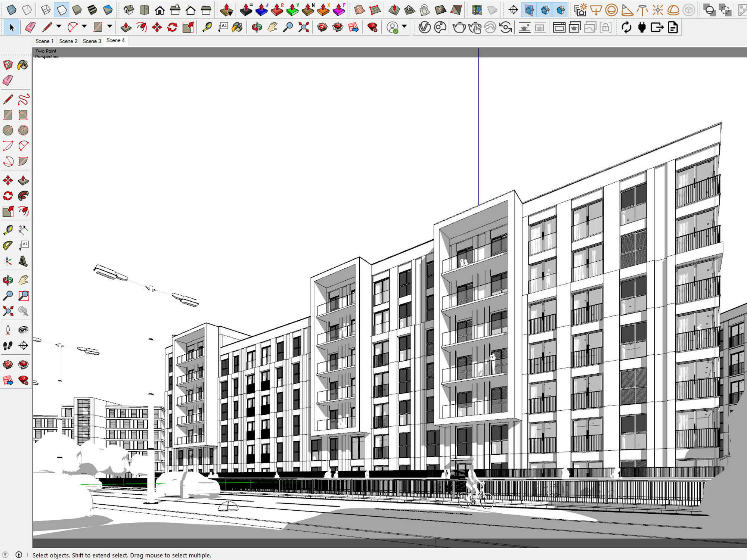Viewport: 747px width, 560px height.
Task: Switch to the Scene 3 tab
Action: (92, 41)
